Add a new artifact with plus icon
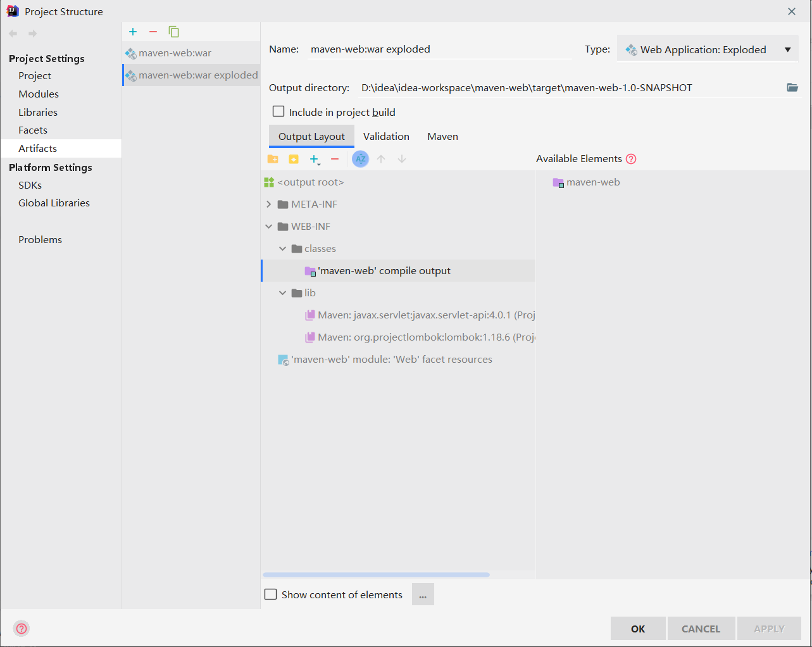 (133, 32)
